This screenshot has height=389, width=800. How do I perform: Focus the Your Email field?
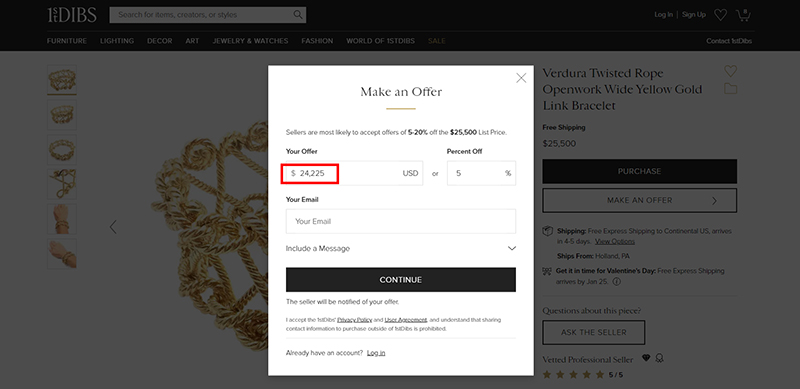tap(401, 222)
